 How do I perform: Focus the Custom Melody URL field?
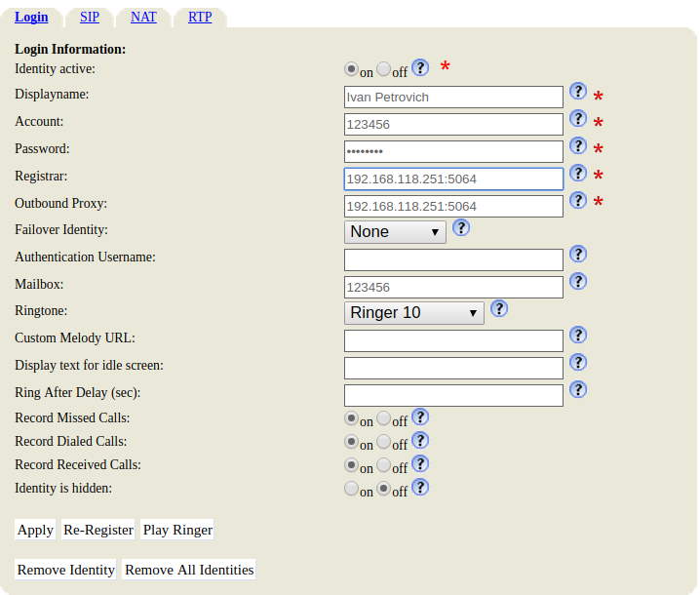[453, 340]
